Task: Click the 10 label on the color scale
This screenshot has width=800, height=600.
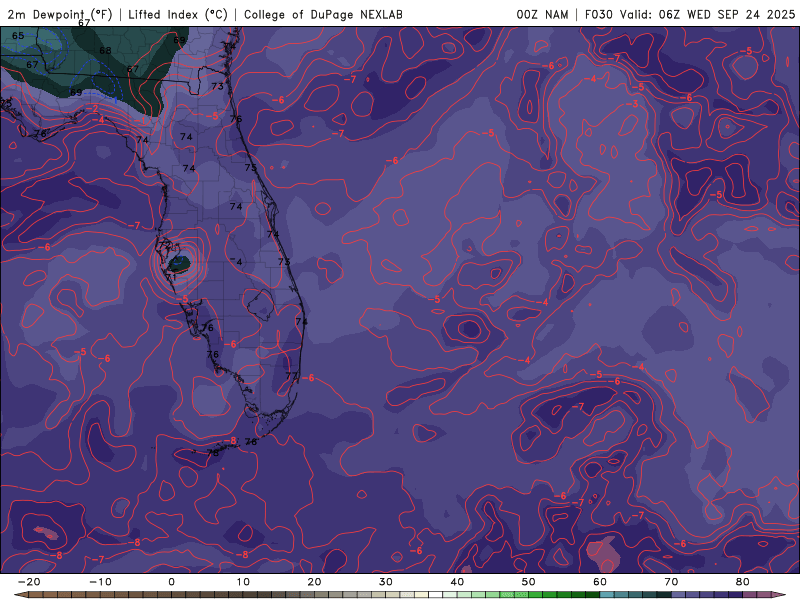Action: coord(243,582)
